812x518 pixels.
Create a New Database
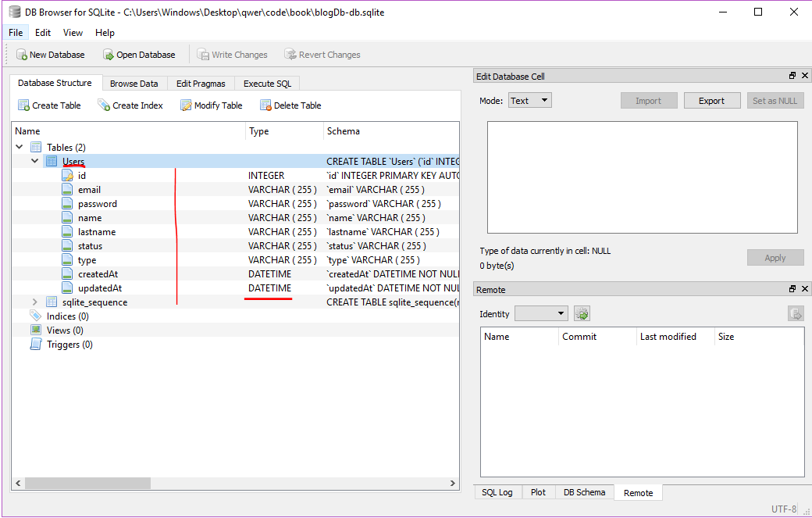pos(50,54)
